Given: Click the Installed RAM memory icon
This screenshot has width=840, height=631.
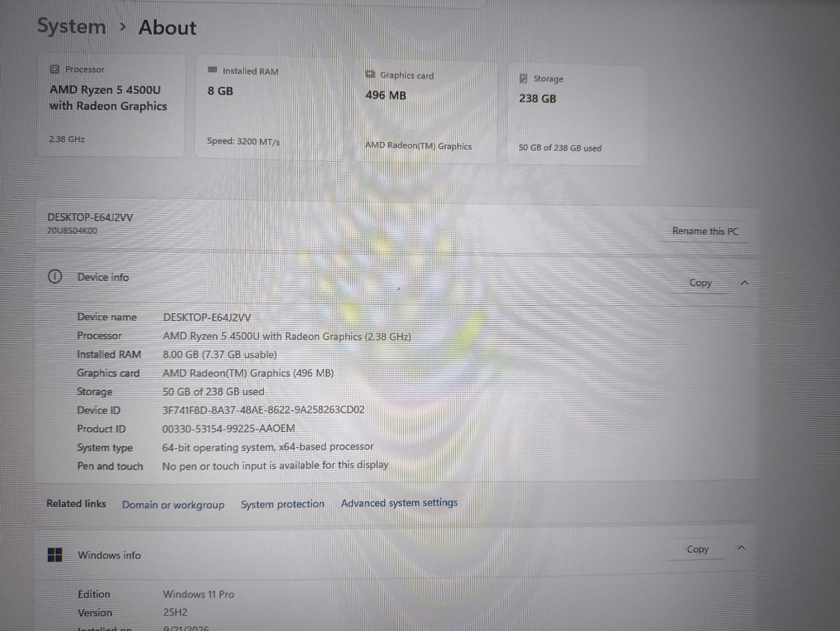Looking at the screenshot, I should pyautogui.click(x=213, y=70).
